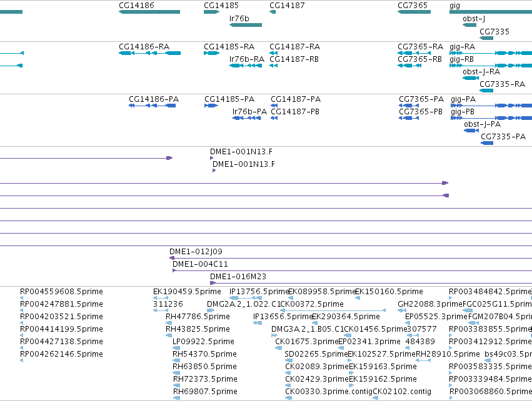Select the Ir76b-RA transcript glyph
The image size is (532, 401).
(x=246, y=66)
